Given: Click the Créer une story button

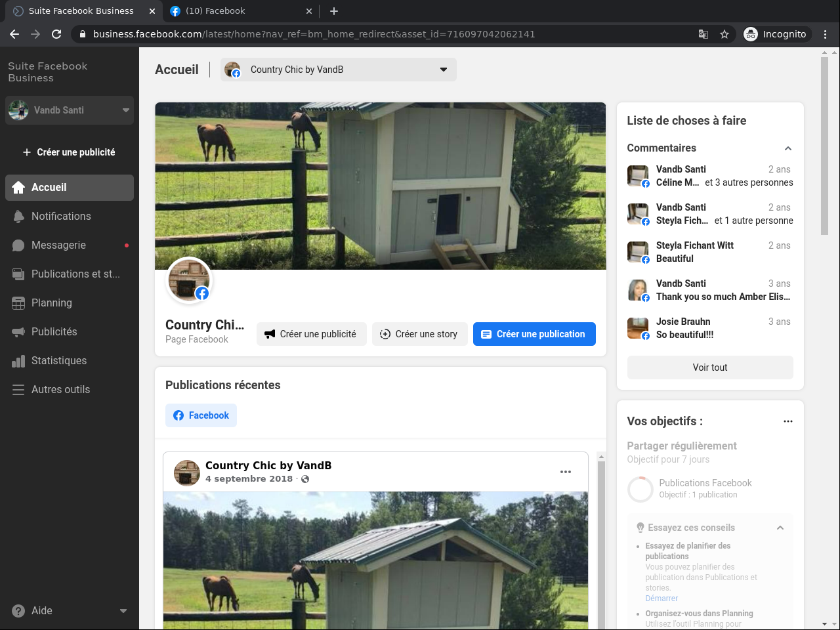Looking at the screenshot, I should pos(420,334).
